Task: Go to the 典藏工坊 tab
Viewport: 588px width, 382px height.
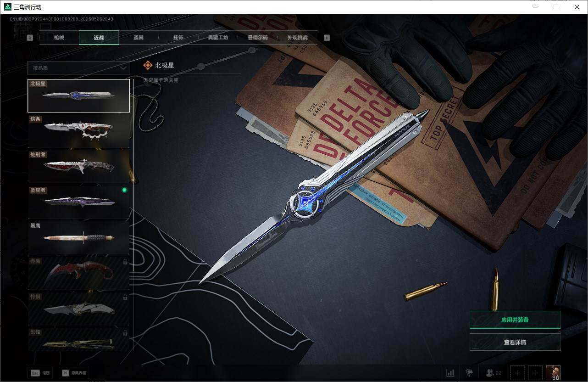Action: tap(218, 38)
